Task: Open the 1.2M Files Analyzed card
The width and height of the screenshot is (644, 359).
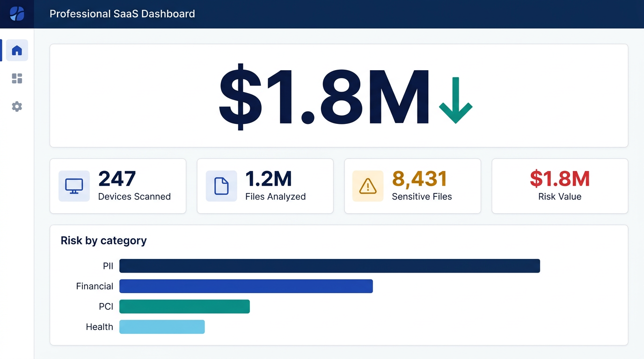Action: click(265, 186)
